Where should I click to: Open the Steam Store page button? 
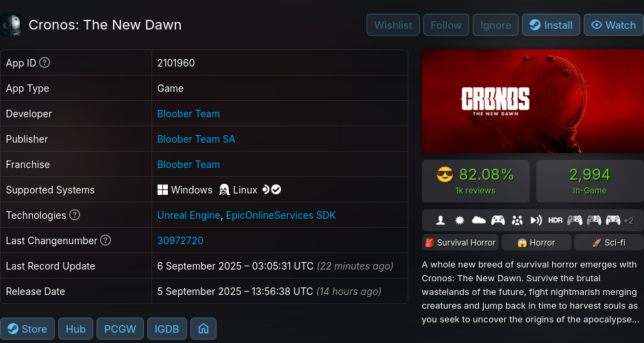click(27, 329)
